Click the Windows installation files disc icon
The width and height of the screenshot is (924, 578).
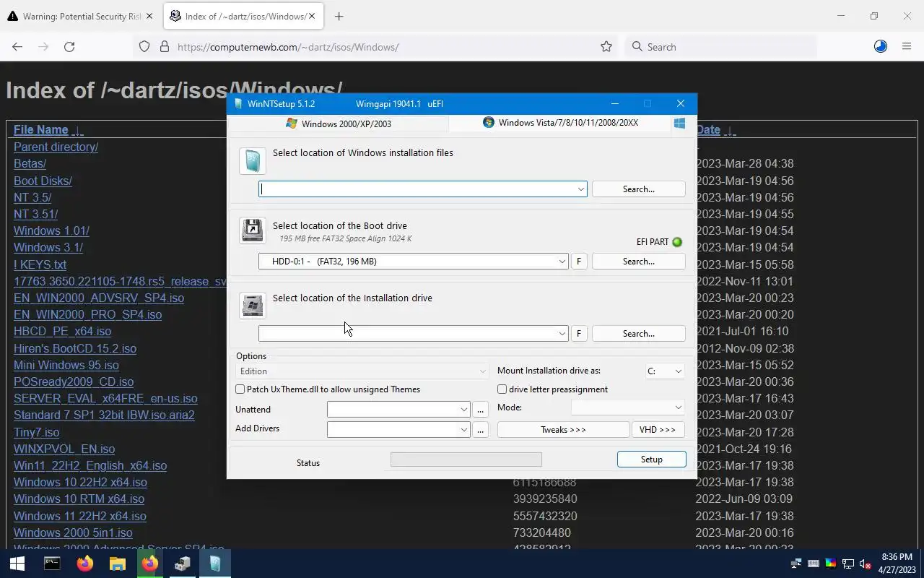pyautogui.click(x=253, y=161)
